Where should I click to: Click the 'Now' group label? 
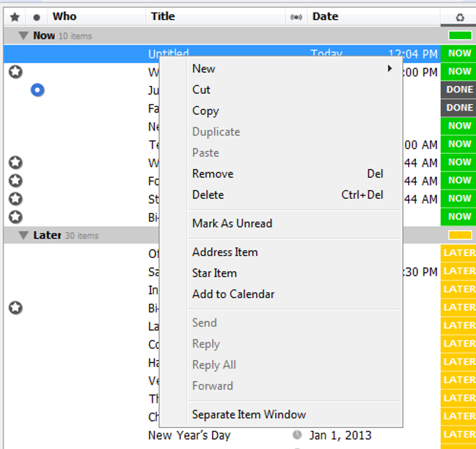(x=44, y=36)
